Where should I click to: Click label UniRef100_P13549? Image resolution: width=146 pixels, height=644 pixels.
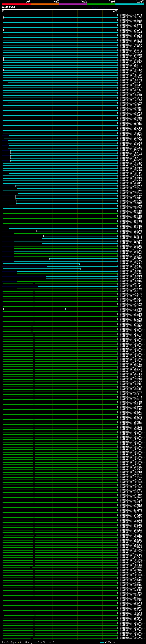coord(131,477)
